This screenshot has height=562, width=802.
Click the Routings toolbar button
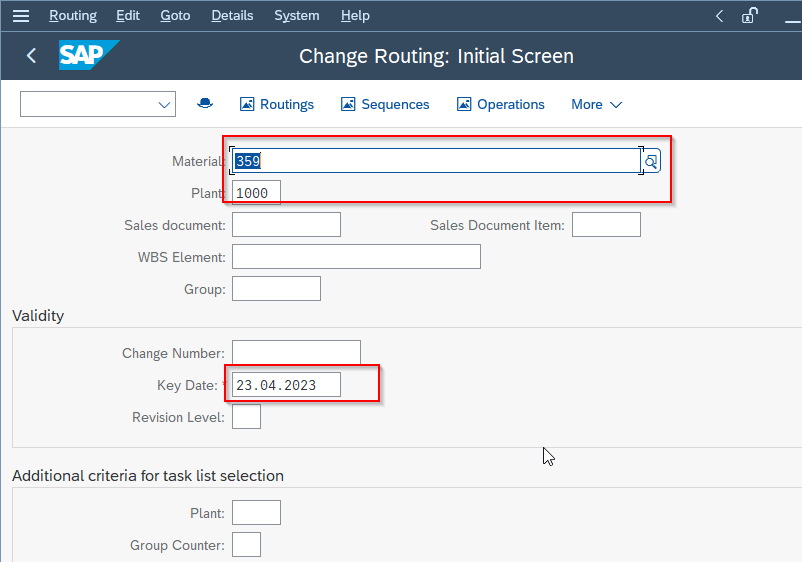[277, 104]
